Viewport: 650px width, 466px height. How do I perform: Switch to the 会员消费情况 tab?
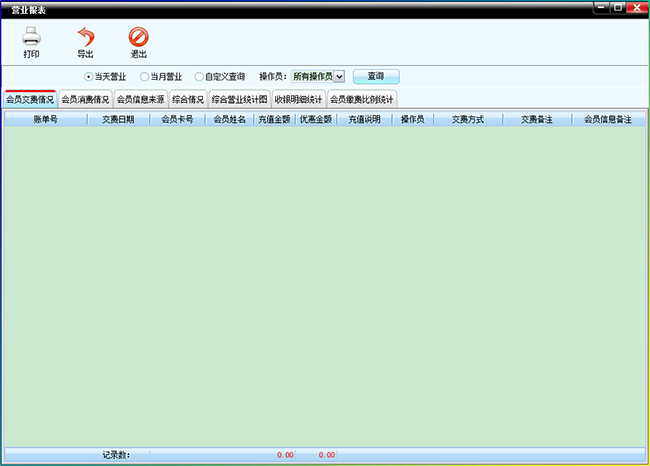pos(85,99)
